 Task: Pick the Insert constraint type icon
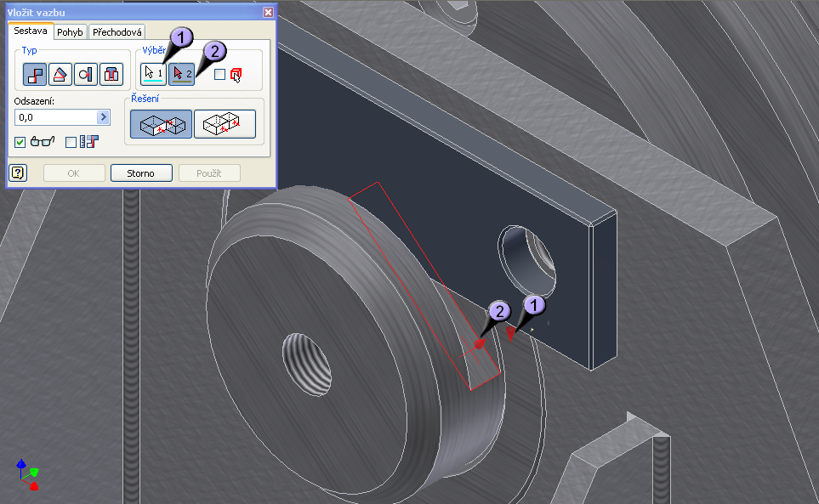point(111,75)
